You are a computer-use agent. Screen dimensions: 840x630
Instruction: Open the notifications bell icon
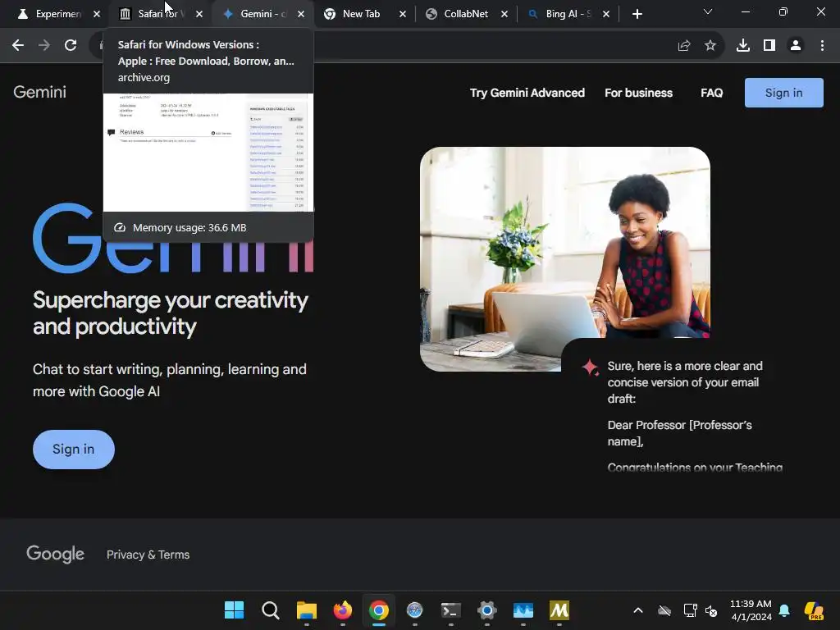click(784, 610)
